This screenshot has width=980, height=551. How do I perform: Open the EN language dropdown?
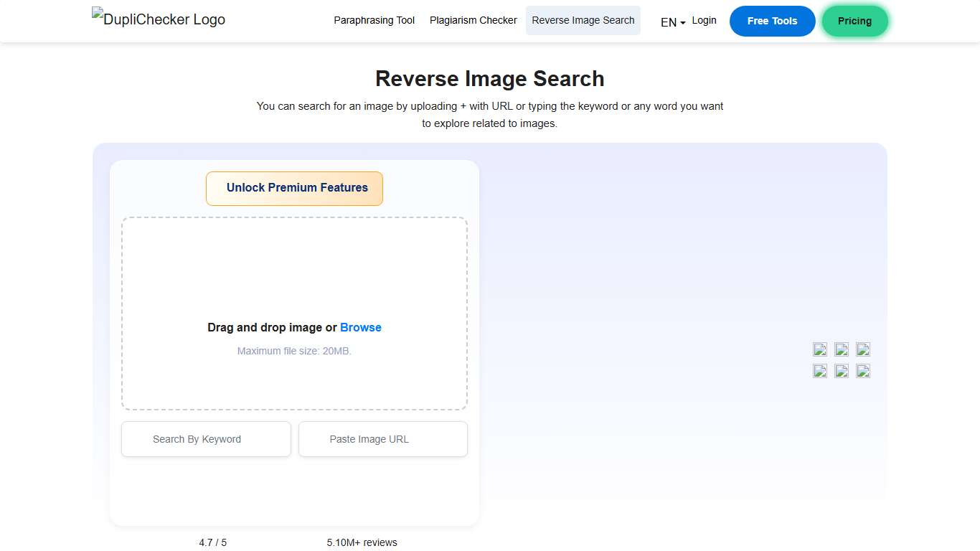[671, 22]
